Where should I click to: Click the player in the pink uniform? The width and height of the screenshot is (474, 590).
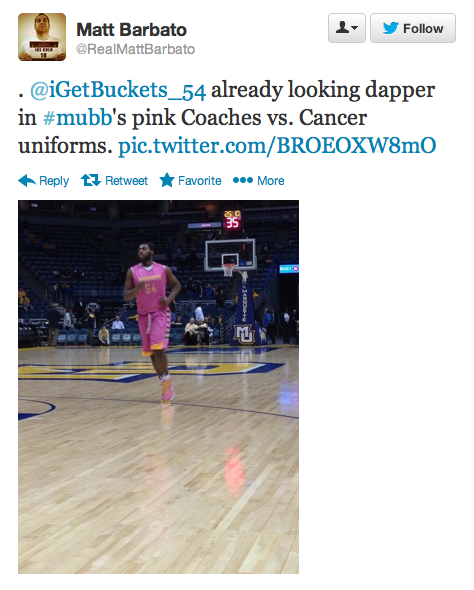pyautogui.click(x=152, y=322)
